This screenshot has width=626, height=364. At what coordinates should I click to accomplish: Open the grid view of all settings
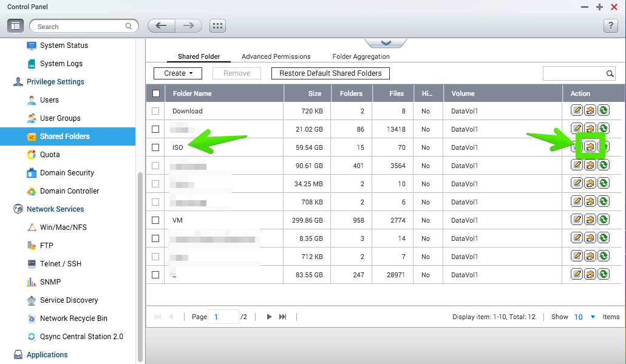pyautogui.click(x=217, y=26)
